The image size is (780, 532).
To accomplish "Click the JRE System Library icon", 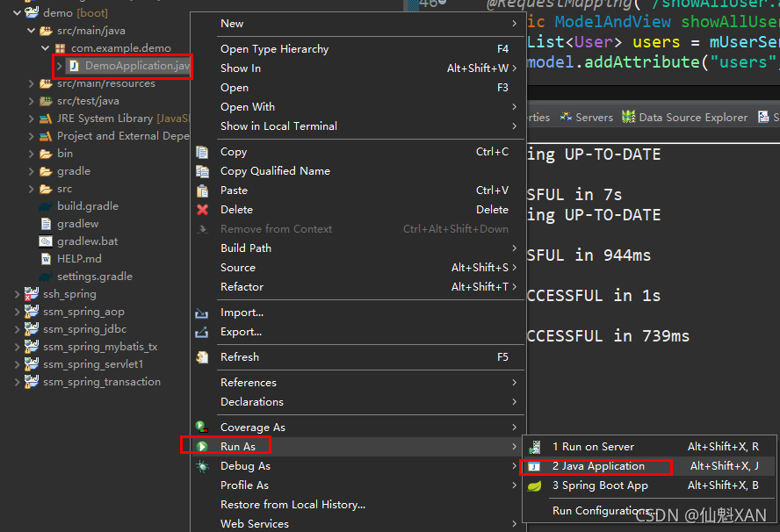I will (x=46, y=119).
